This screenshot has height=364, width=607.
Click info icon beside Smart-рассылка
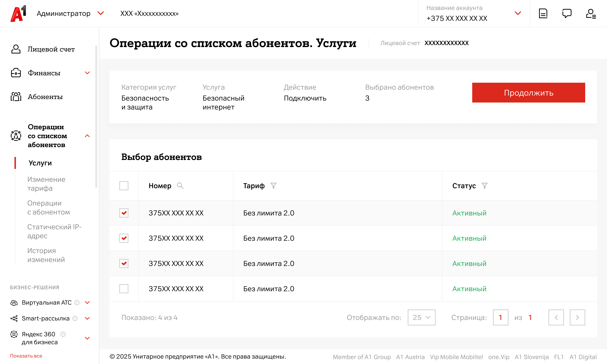click(75, 318)
